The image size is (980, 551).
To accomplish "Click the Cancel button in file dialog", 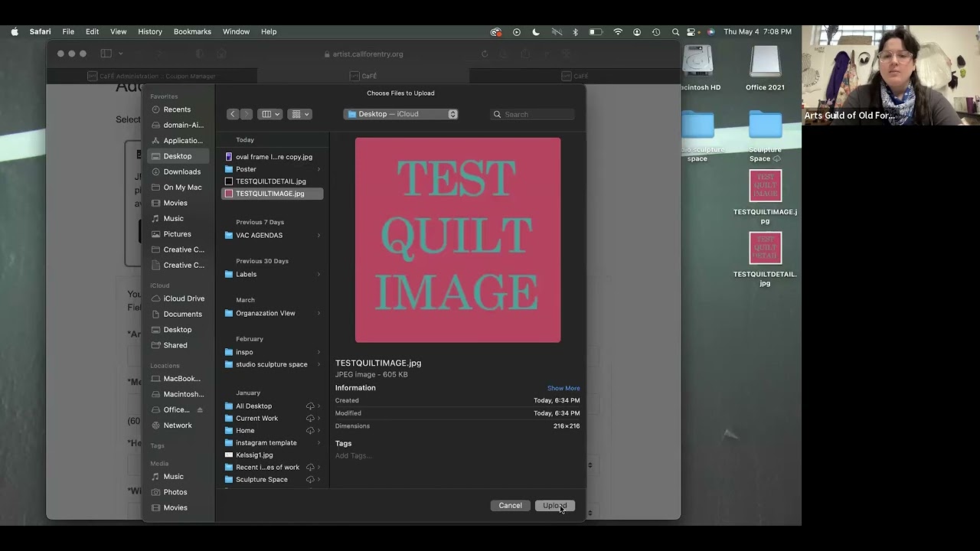I will coord(510,506).
